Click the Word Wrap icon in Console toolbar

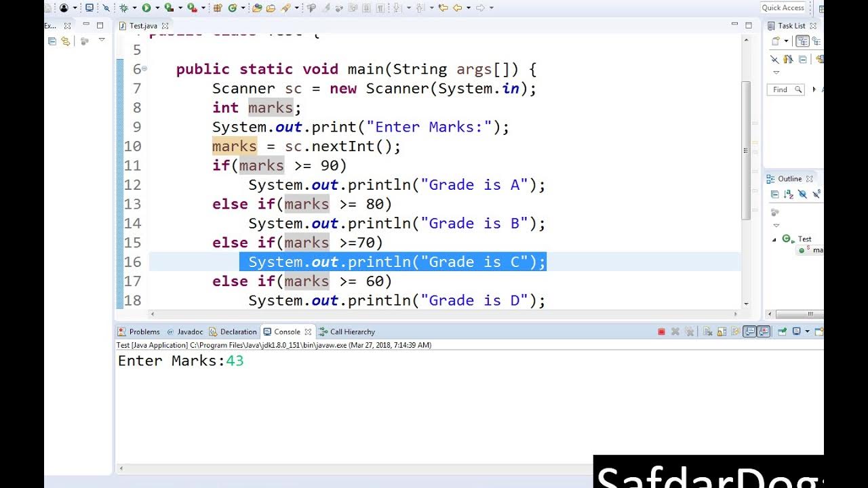click(x=736, y=331)
